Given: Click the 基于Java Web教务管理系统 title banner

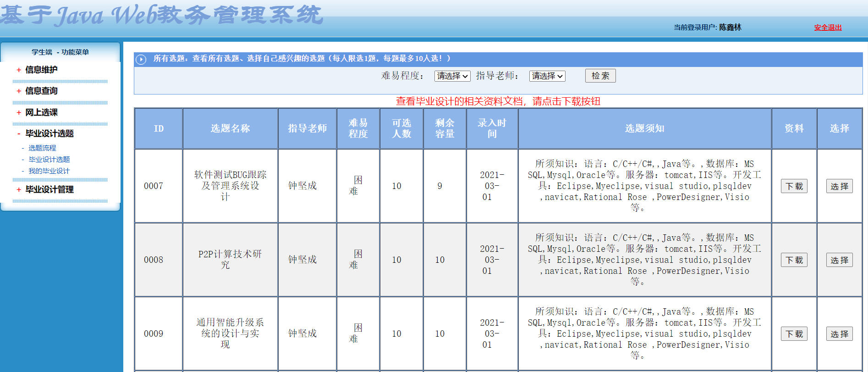Looking at the screenshot, I should [x=162, y=15].
